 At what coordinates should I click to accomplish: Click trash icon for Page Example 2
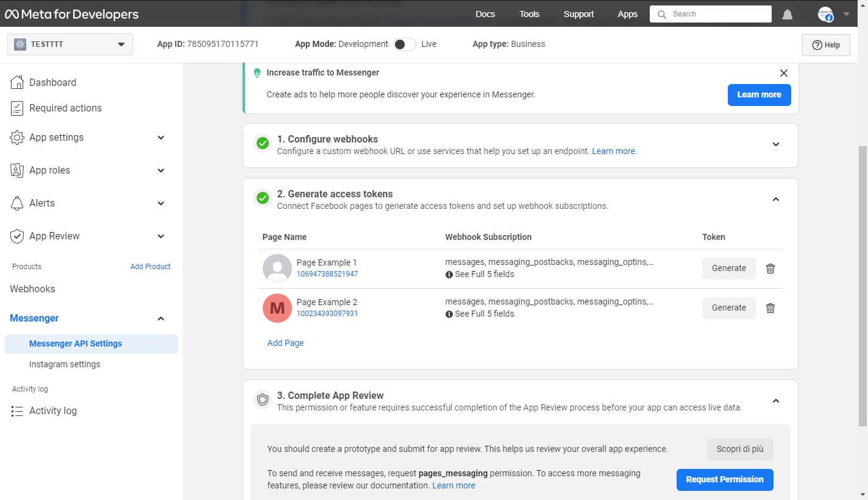coord(770,308)
